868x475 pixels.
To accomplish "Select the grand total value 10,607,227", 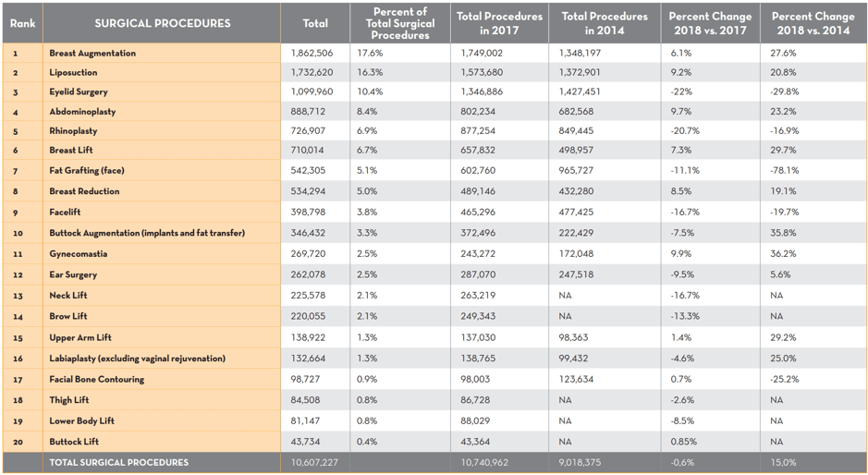I will (x=315, y=462).
